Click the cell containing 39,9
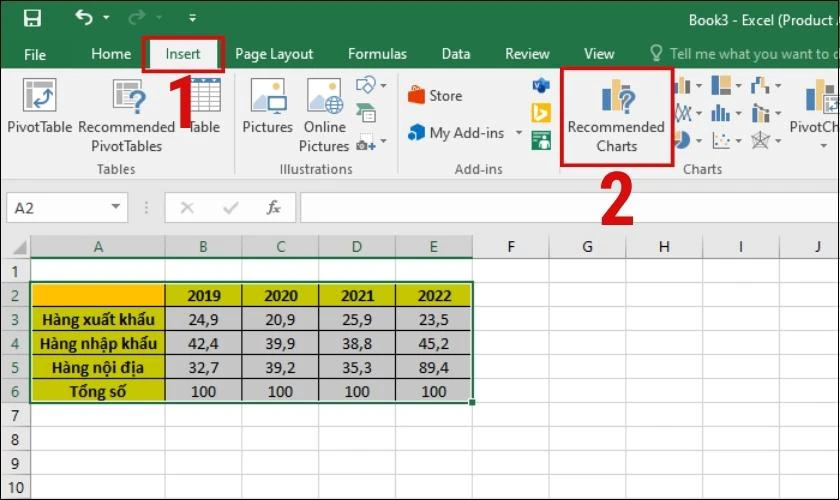This screenshot has width=840, height=500. [280, 344]
